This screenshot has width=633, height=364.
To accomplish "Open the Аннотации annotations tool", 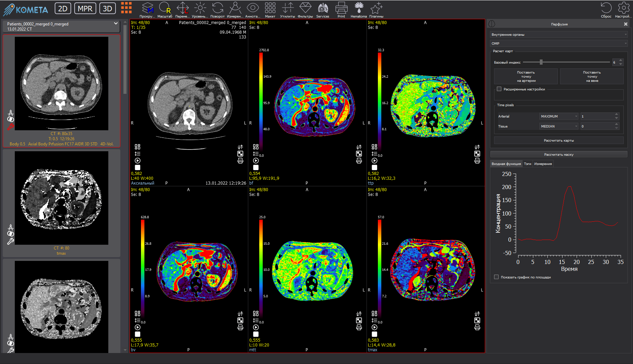I will pyautogui.click(x=253, y=10).
